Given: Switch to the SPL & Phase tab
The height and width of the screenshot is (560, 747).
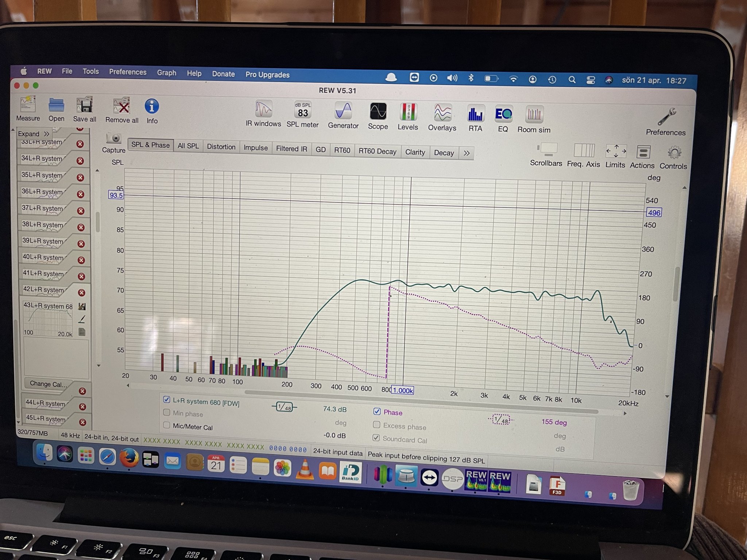Looking at the screenshot, I should click(x=150, y=145).
